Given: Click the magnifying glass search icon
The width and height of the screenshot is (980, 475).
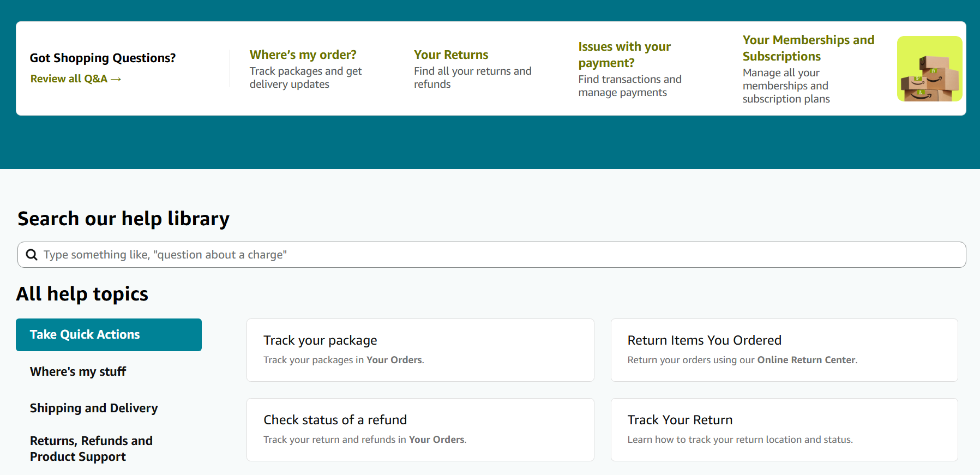Looking at the screenshot, I should click(x=32, y=255).
